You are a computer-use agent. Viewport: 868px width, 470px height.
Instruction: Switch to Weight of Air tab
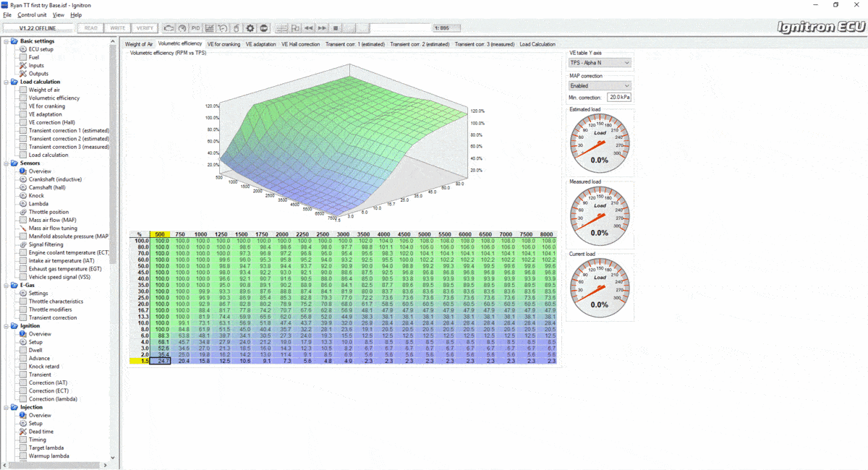pos(139,44)
